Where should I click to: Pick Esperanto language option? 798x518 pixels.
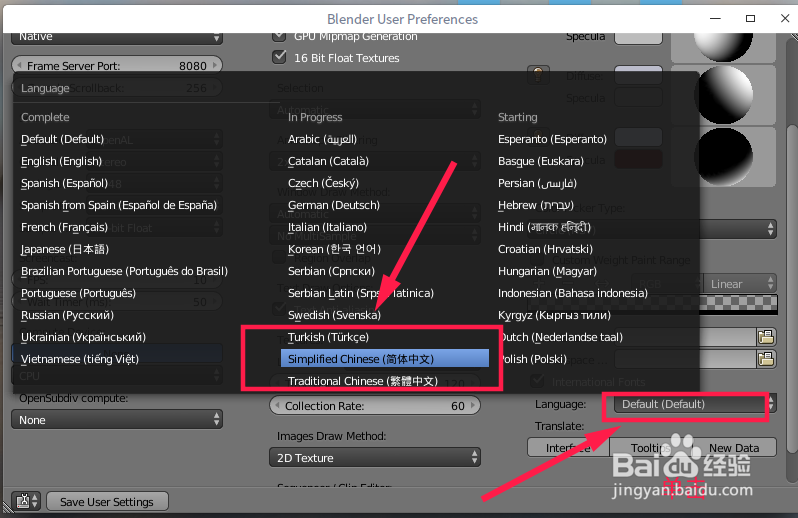552,139
